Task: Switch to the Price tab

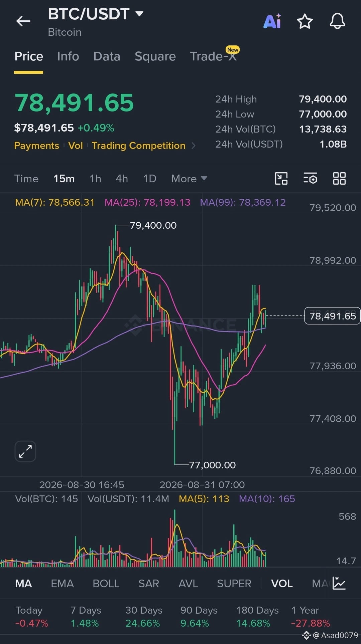Action: (x=29, y=56)
